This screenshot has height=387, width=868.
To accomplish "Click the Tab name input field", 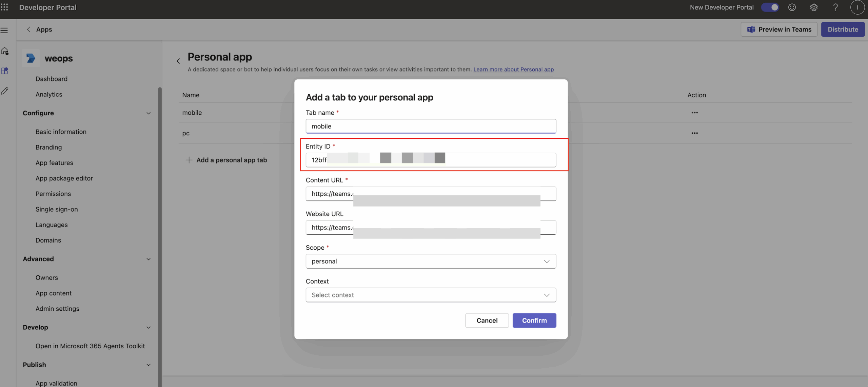I will (x=431, y=126).
